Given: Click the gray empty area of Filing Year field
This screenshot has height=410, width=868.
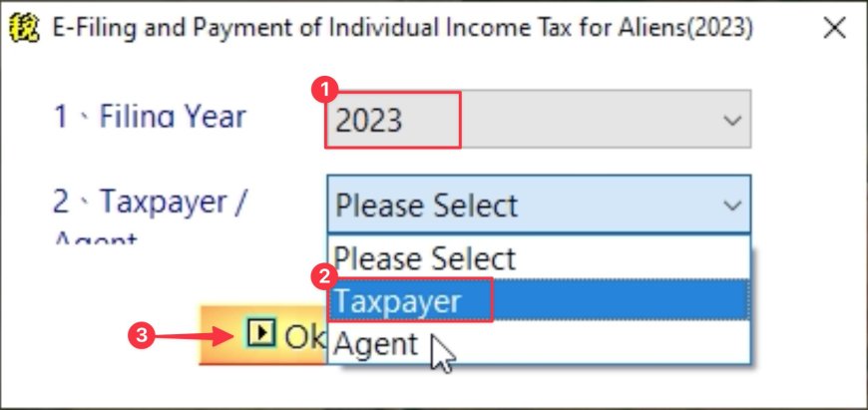Looking at the screenshot, I should click(x=590, y=120).
